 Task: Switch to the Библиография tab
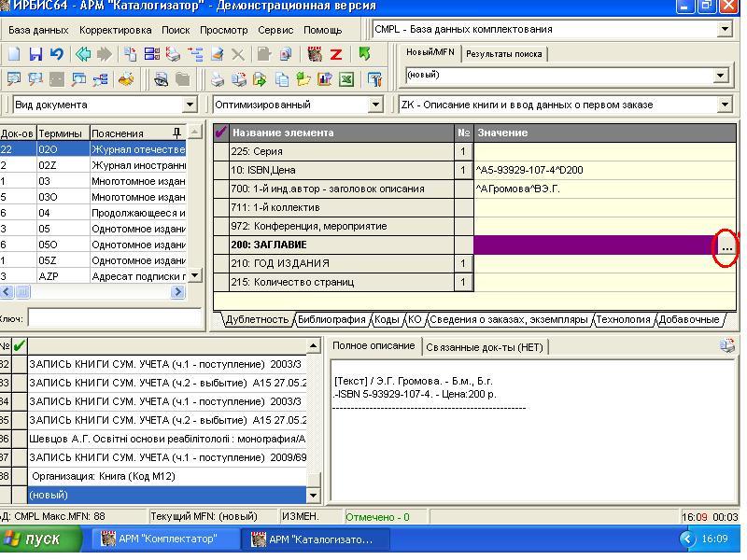coord(331,319)
